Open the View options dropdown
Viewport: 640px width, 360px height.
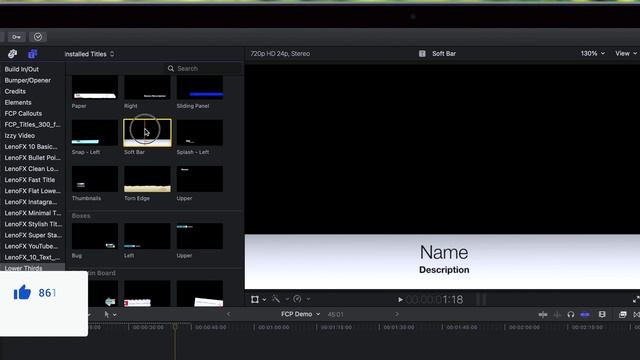(626, 53)
